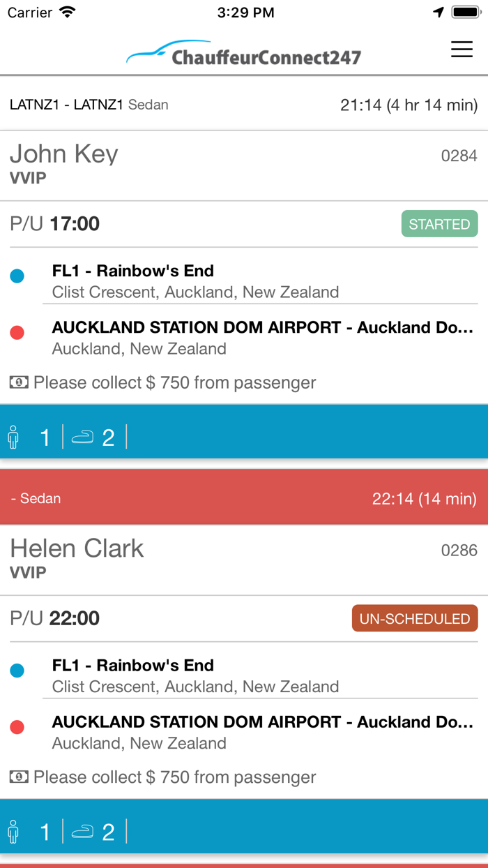Tap luggage icon in John Key's job
488x868 pixels.
coord(83,437)
